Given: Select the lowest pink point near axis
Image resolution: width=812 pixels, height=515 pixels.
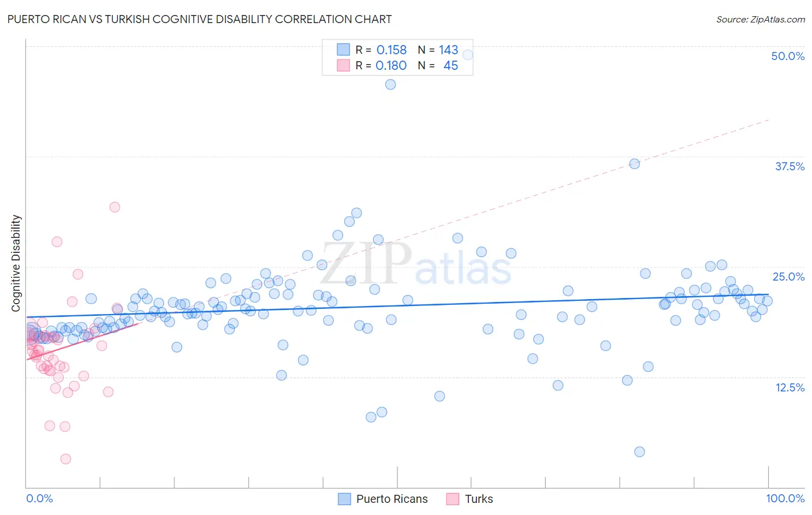Looking at the screenshot, I should click(x=66, y=459).
